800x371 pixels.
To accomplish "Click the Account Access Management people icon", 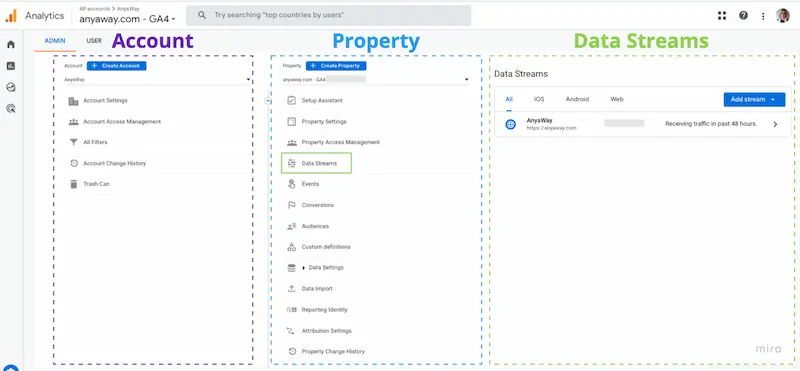I will [x=73, y=122].
